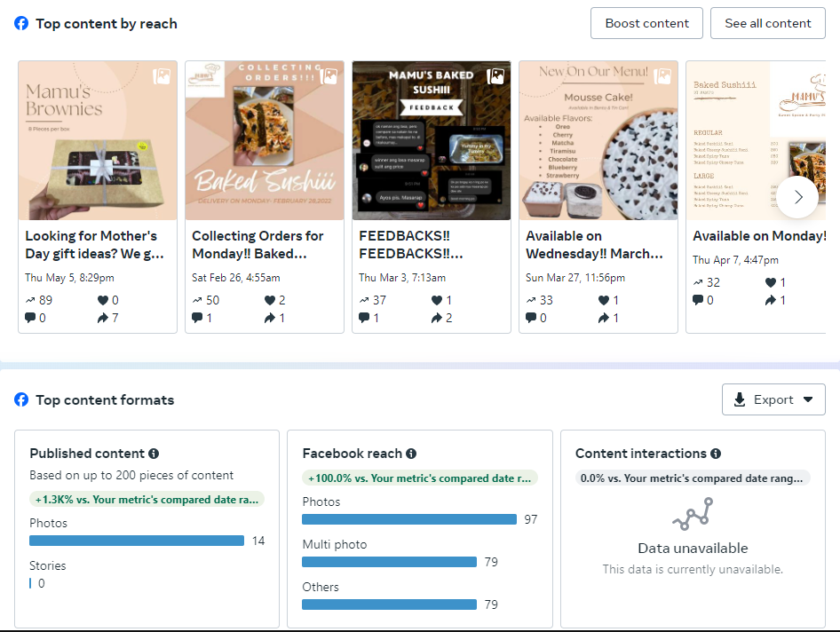Select the Baked Sushiii collecting orders thumbnail
The image size is (840, 632).
(265, 140)
